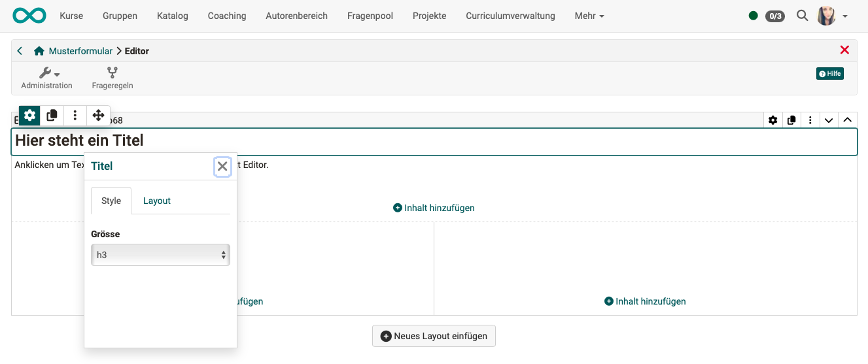Click Neues Layout einfügen button
This screenshot has width=868, height=364.
[434, 336]
